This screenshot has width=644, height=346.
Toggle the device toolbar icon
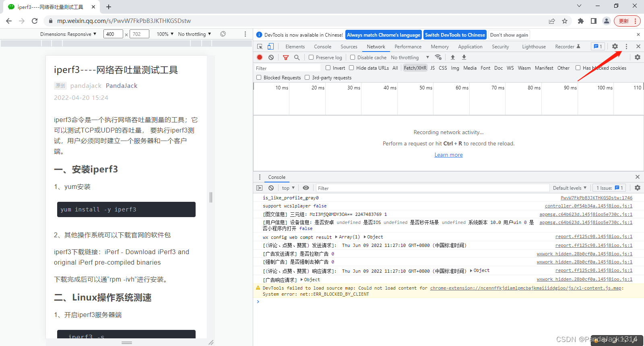271,47
